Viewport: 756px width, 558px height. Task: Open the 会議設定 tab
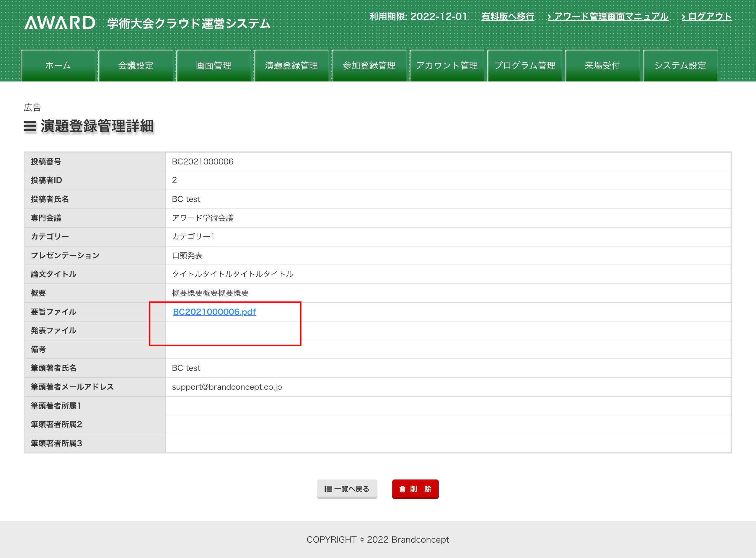click(136, 66)
